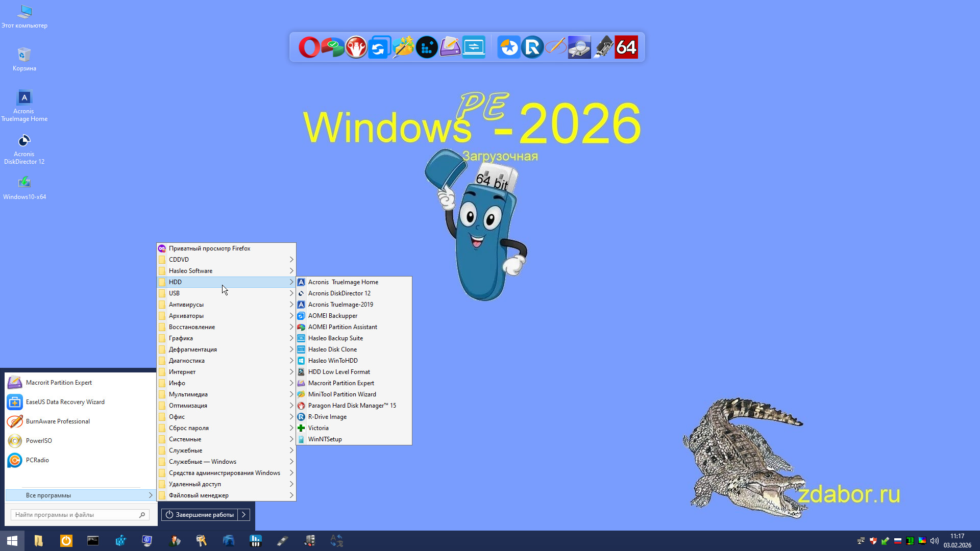Open the keys icon in taskbar

(x=201, y=541)
